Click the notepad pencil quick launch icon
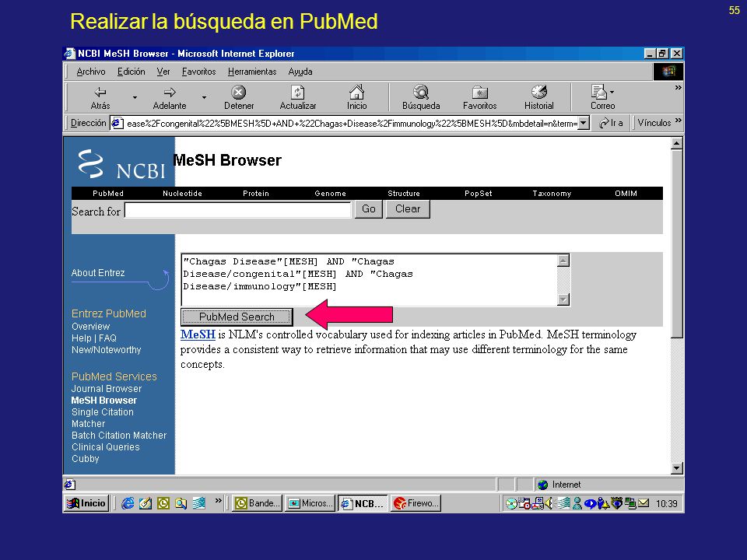Screen dimensions: 747x560 point(146,503)
